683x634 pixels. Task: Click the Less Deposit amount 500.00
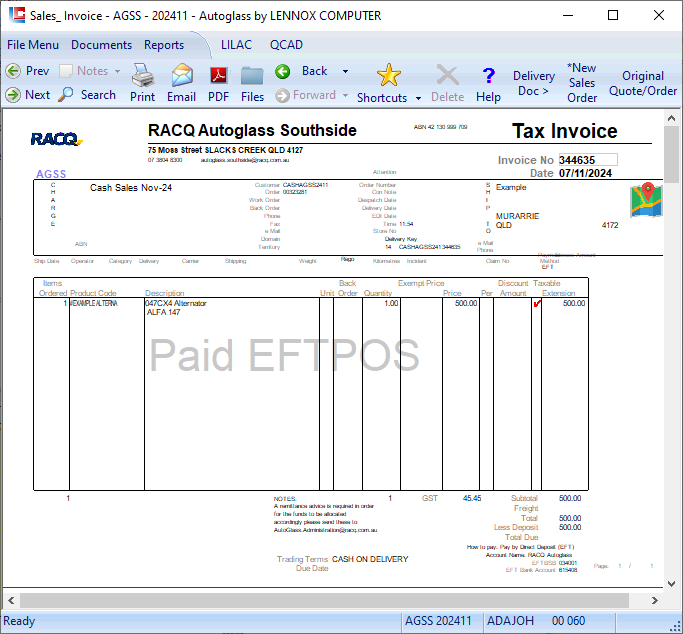click(x=570, y=527)
